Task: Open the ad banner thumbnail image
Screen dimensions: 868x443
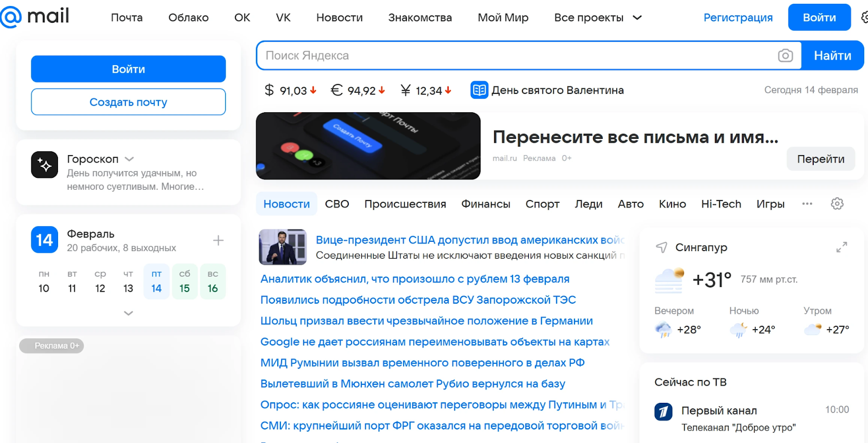Action: 368,146
